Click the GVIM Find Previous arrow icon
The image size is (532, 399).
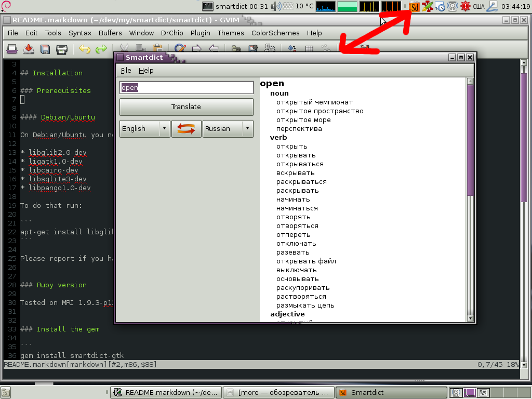(x=214, y=48)
